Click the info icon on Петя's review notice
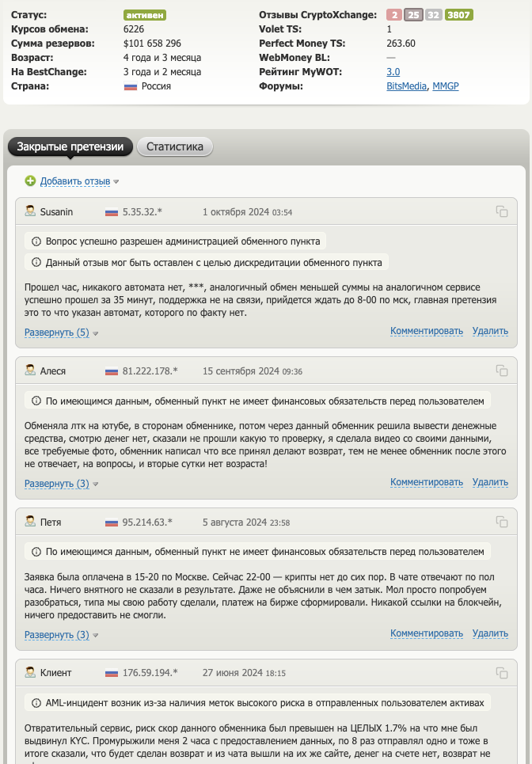Viewport: 532px width, 764px height. point(36,552)
